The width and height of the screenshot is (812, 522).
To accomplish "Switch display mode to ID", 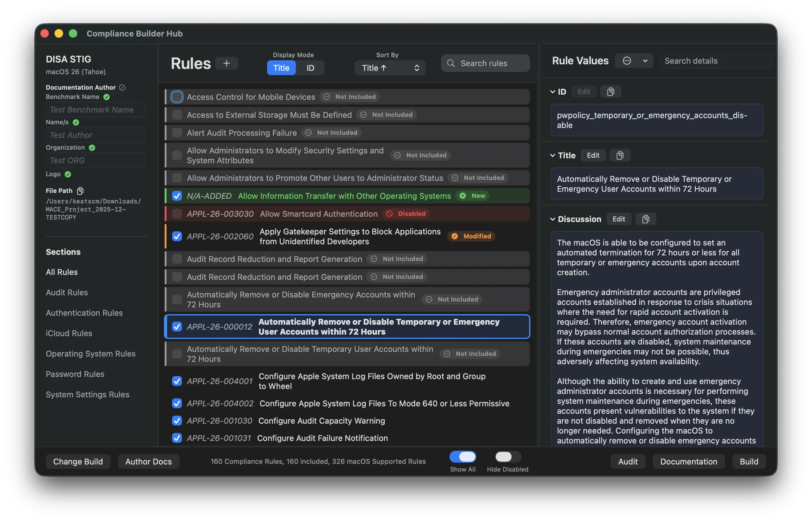I will [310, 68].
